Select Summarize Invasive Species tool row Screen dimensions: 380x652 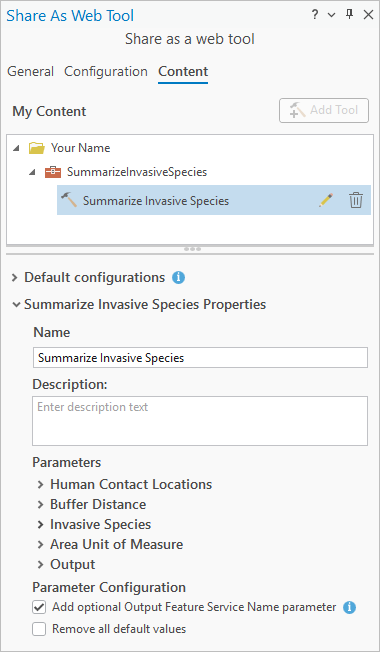[x=214, y=200]
